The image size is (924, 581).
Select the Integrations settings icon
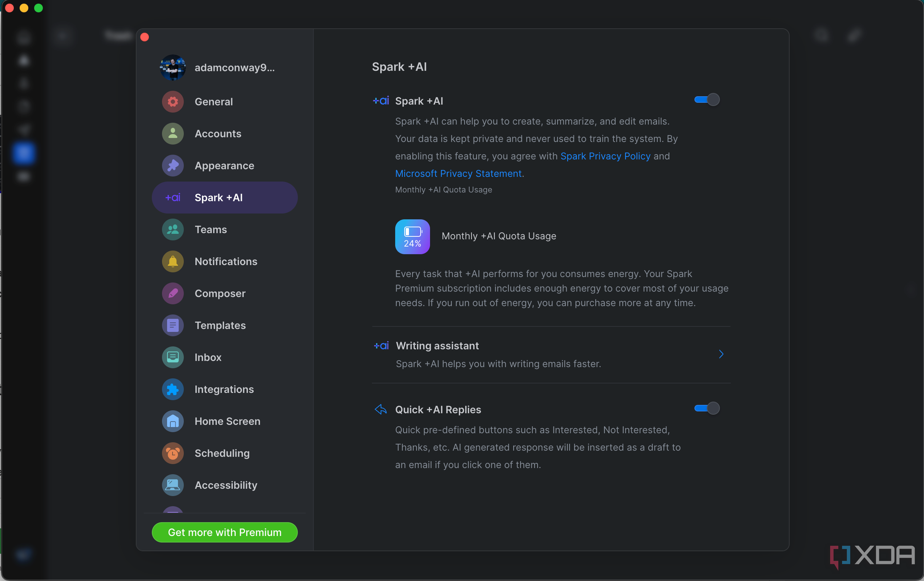click(x=172, y=389)
